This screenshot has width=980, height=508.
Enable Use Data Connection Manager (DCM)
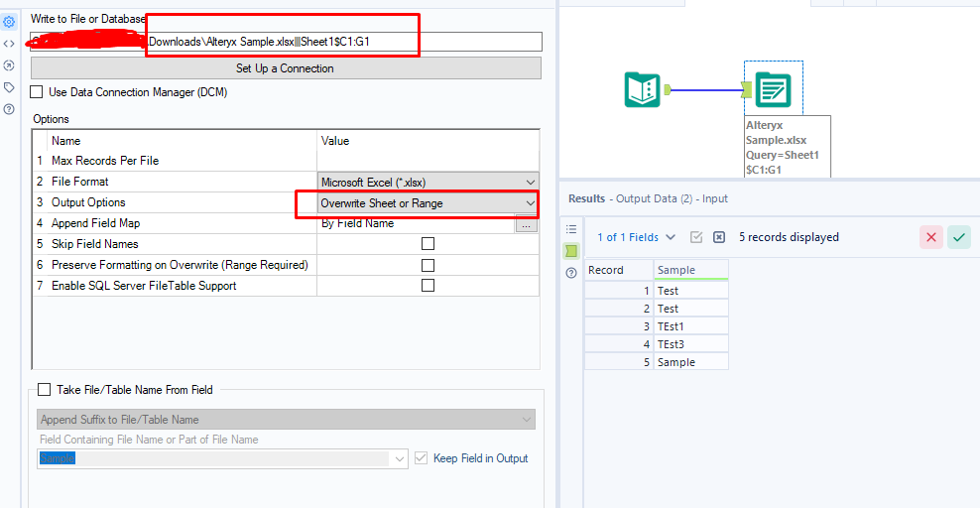(x=37, y=92)
